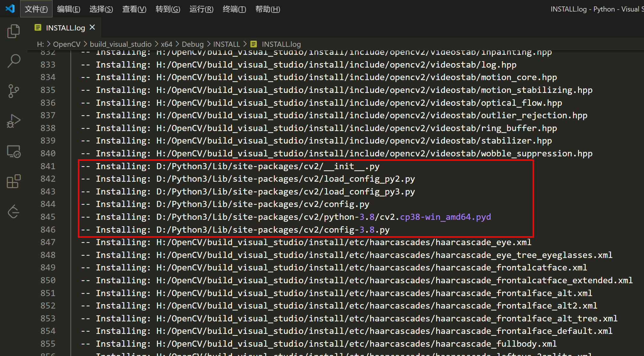Screen dimensions: 644x356
Task: Click 'haarcascade_frontalface_alt_tree.xml' on line 853
Action: tap(526, 319)
